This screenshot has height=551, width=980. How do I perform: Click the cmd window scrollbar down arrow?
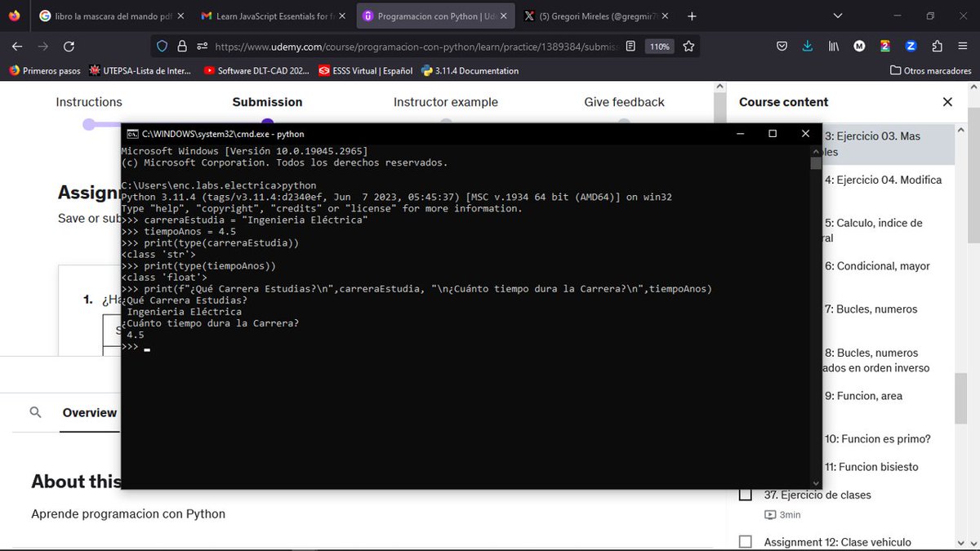pyautogui.click(x=815, y=483)
